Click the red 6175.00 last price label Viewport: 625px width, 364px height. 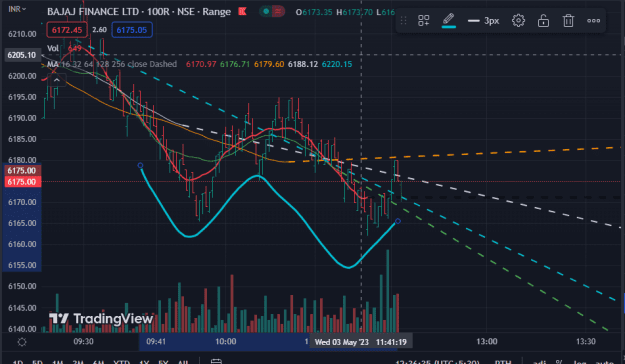point(22,182)
